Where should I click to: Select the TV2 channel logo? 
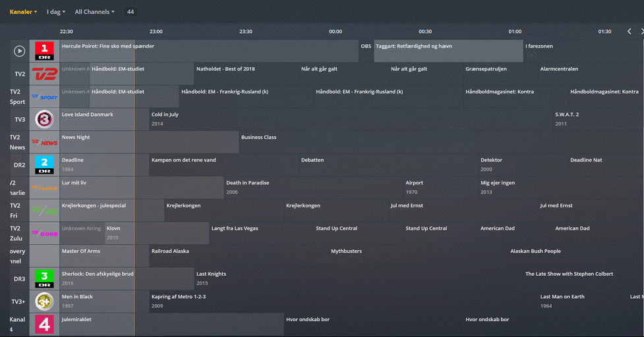pos(44,74)
